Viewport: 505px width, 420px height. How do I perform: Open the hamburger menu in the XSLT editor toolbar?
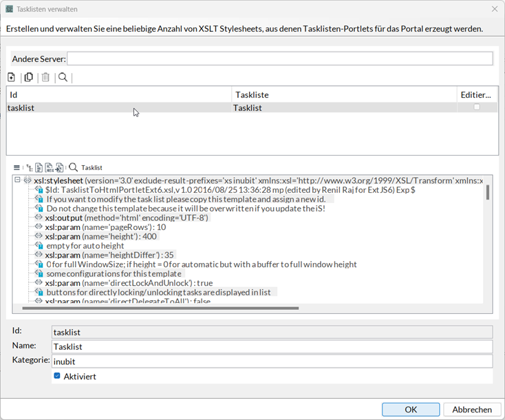pos(17,167)
